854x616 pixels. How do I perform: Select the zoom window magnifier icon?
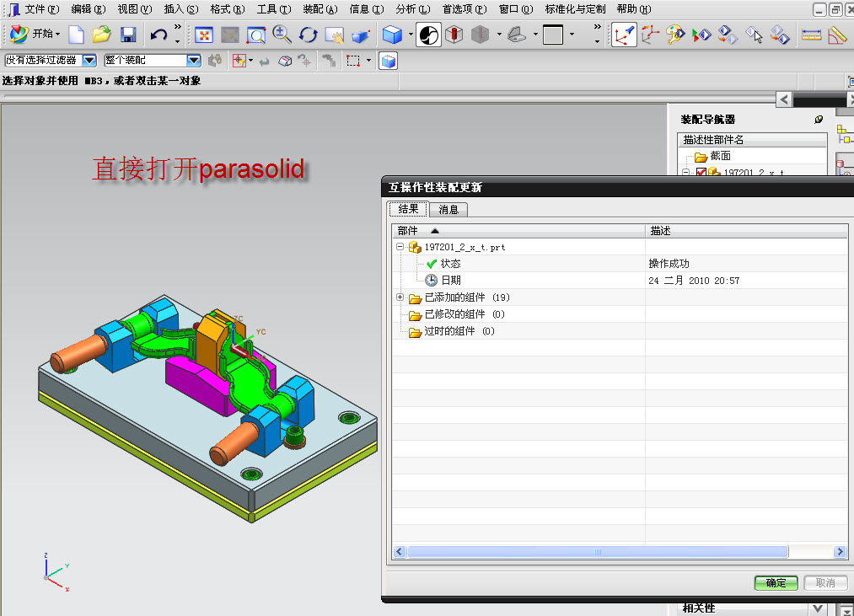pos(255,35)
